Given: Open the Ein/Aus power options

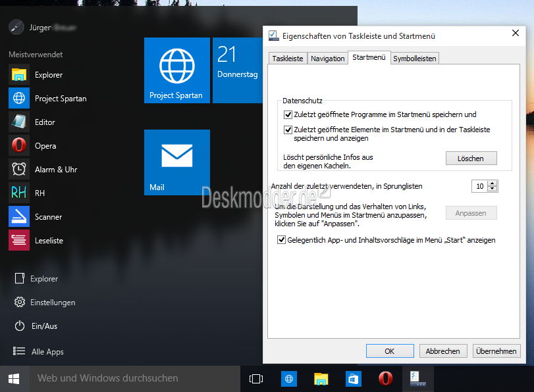Looking at the screenshot, I should tap(36, 326).
